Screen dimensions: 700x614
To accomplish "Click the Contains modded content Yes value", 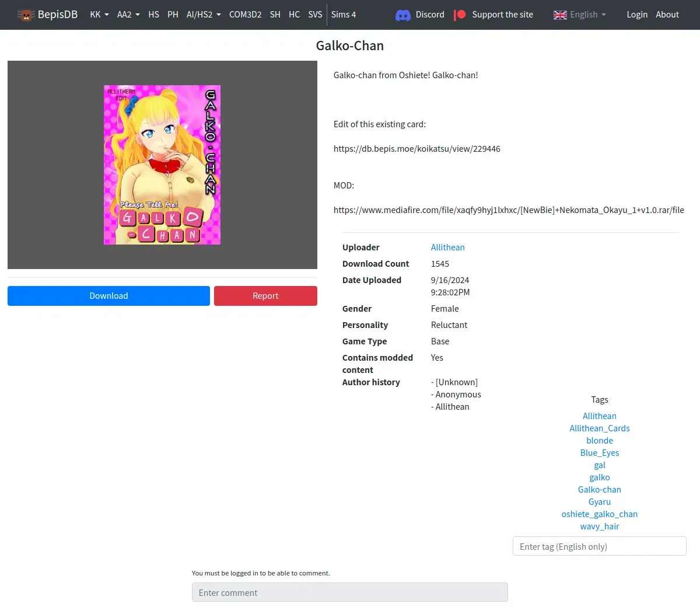I will 437,358.
